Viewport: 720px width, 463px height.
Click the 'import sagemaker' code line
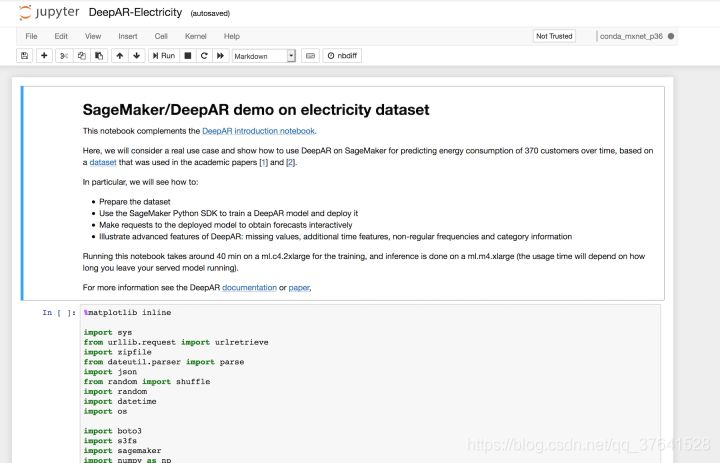[122, 451]
